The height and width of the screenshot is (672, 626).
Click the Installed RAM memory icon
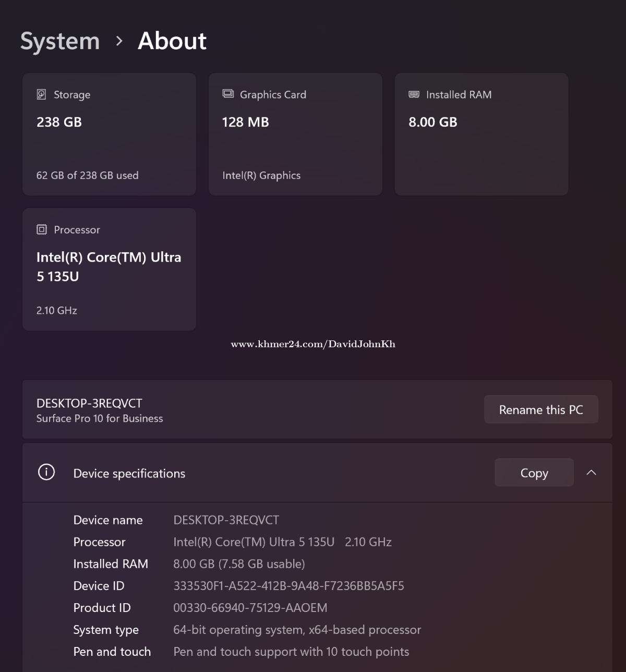tap(414, 94)
